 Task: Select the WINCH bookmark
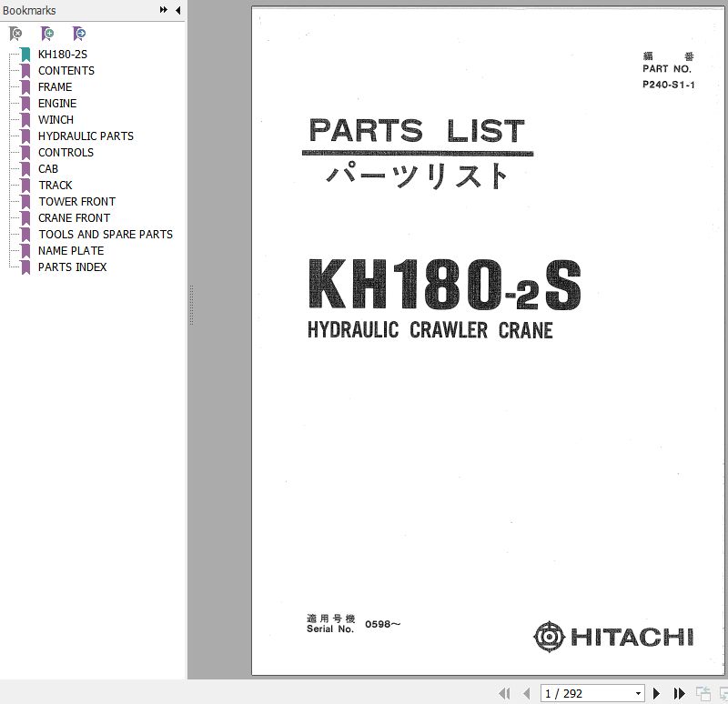[56, 120]
